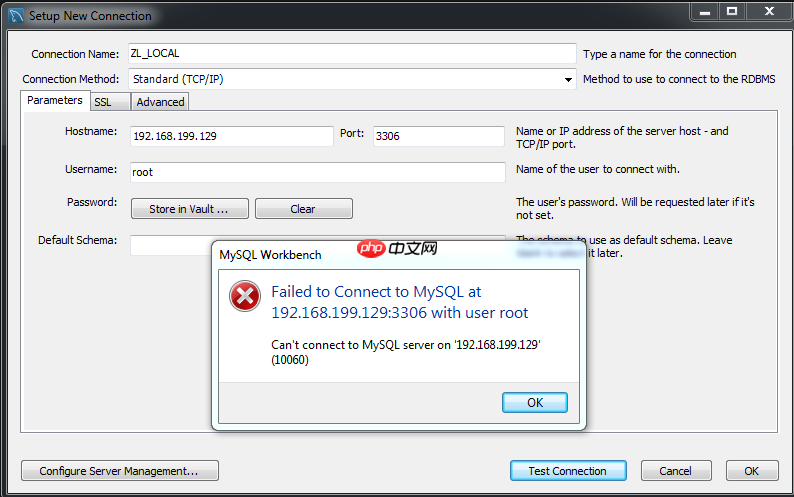Click the Port field showing 3306
The height and width of the screenshot is (497, 794).
pyautogui.click(x=439, y=136)
